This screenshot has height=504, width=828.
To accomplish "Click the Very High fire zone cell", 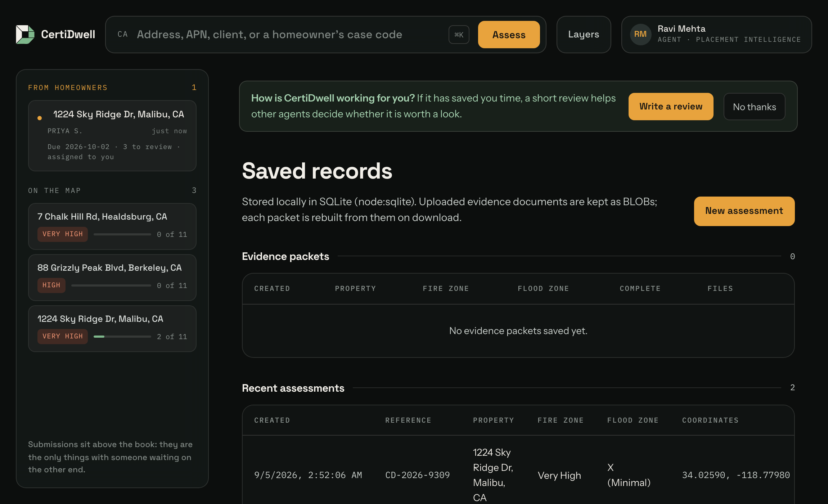I will [559, 476].
